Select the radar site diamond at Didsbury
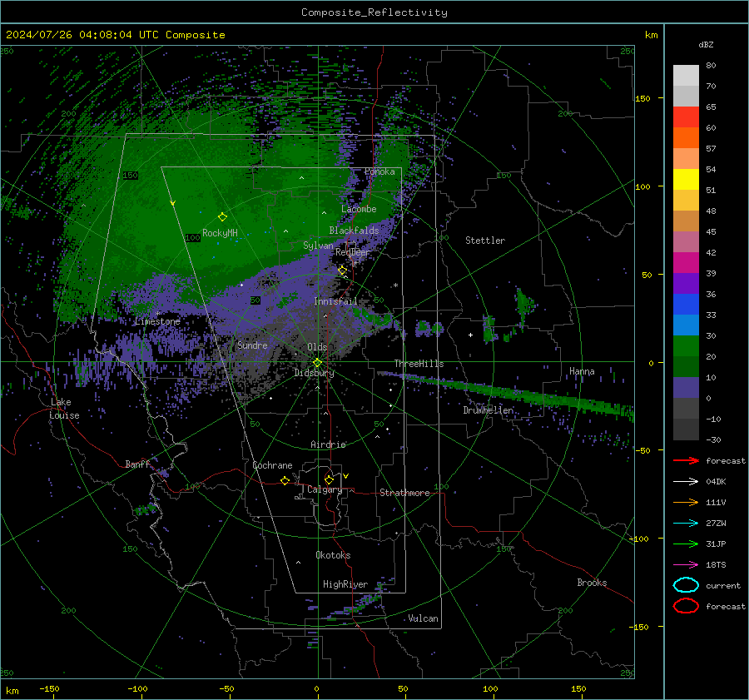The image size is (749, 700). click(x=317, y=363)
